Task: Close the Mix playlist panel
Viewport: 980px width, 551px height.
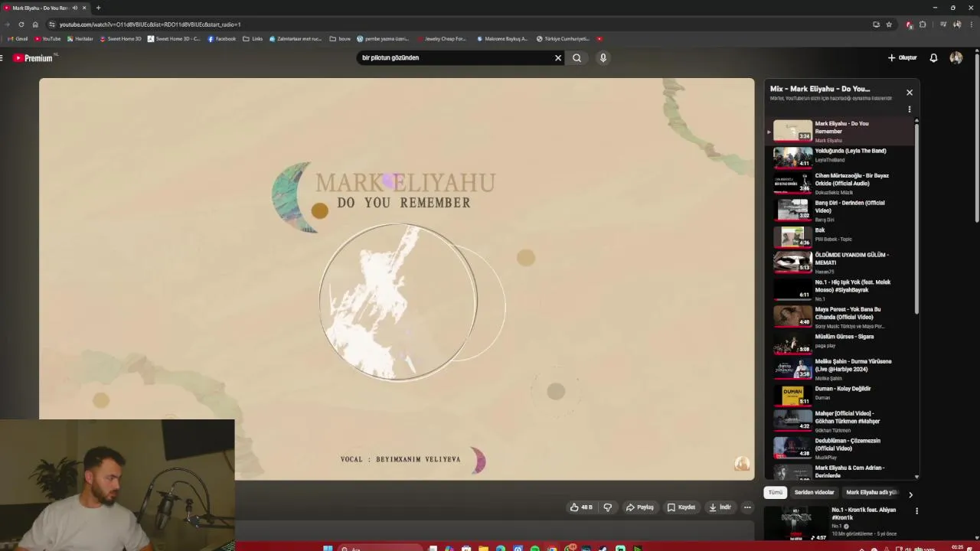Action: [x=910, y=92]
